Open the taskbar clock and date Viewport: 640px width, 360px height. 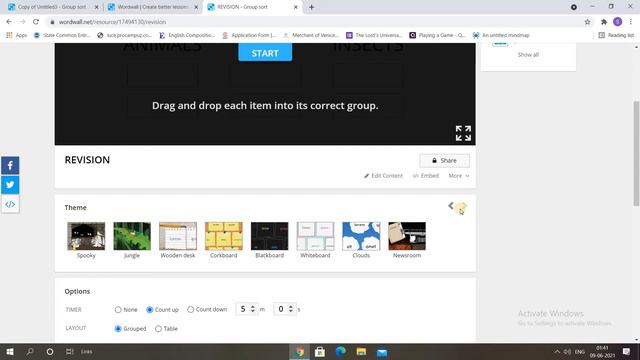coord(602,351)
